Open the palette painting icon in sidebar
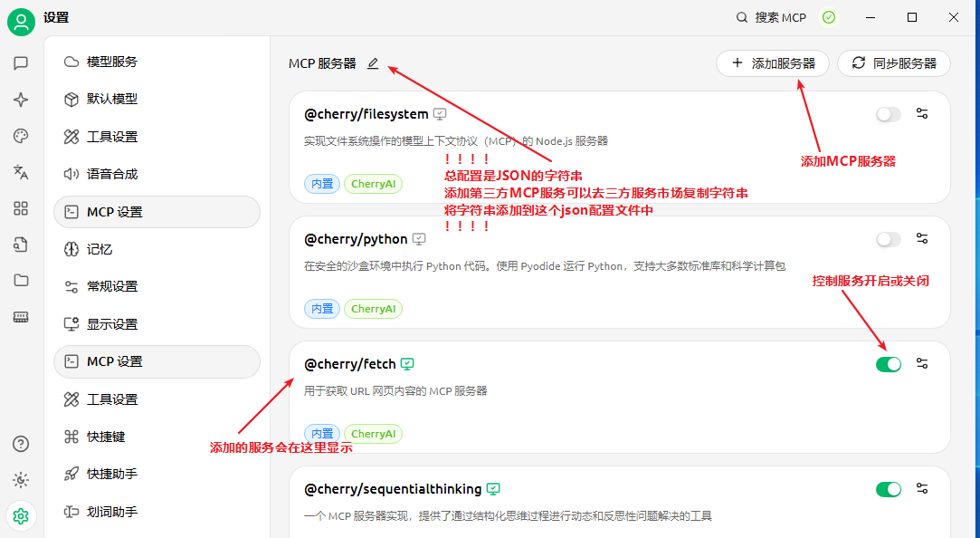980x538 pixels. [21, 136]
